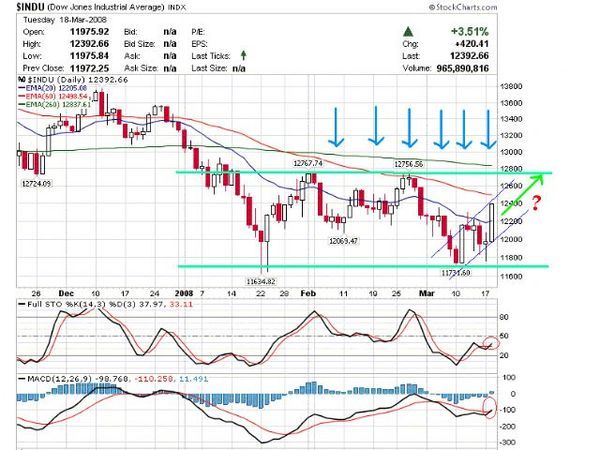Click the Dec month label on date axis
This screenshot has width=600, height=450.
66,293
